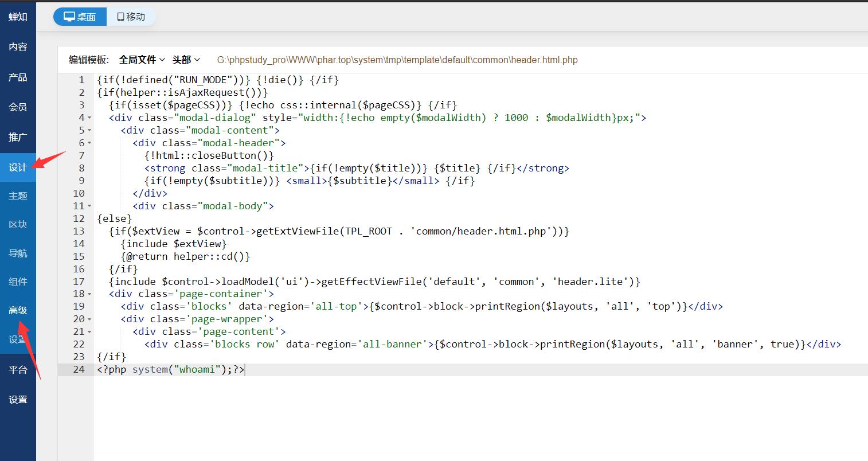Switch to the 移动 mobile view
This screenshot has height=461, width=868.
coord(131,17)
